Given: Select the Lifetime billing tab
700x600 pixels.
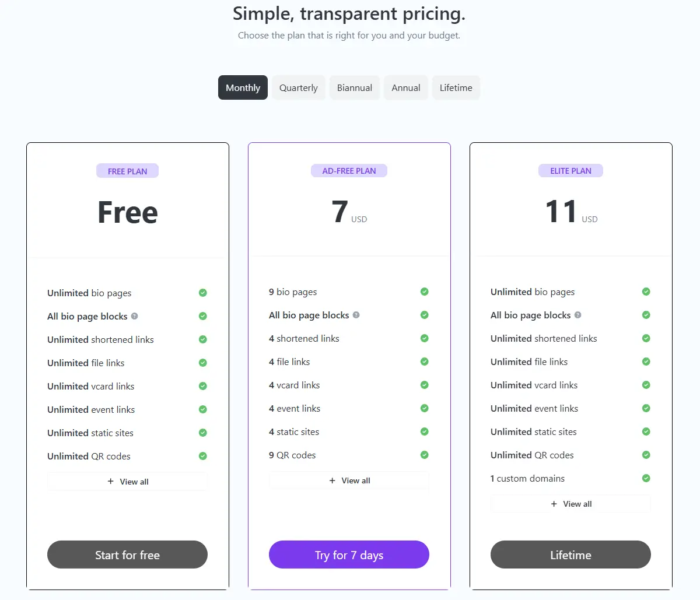Looking at the screenshot, I should [x=456, y=88].
